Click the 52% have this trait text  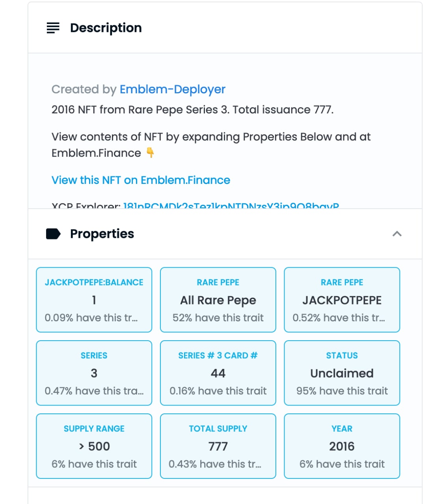[218, 318]
